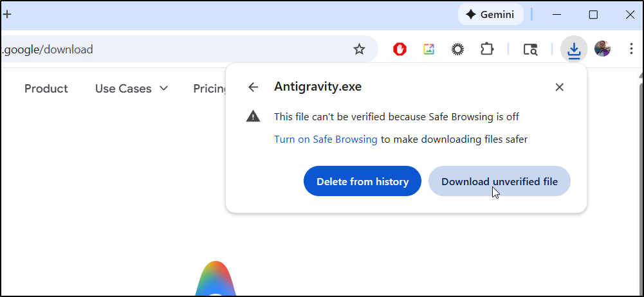Click Turn on Safe Browsing link

[326, 139]
